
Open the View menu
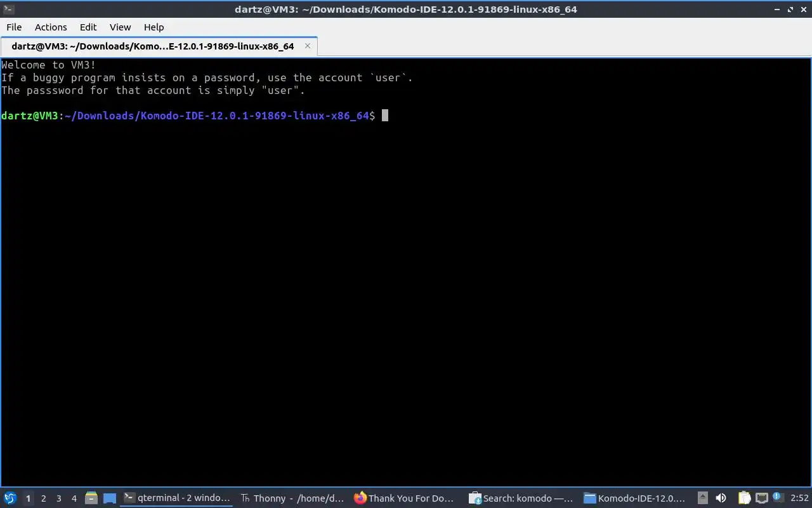click(x=120, y=27)
